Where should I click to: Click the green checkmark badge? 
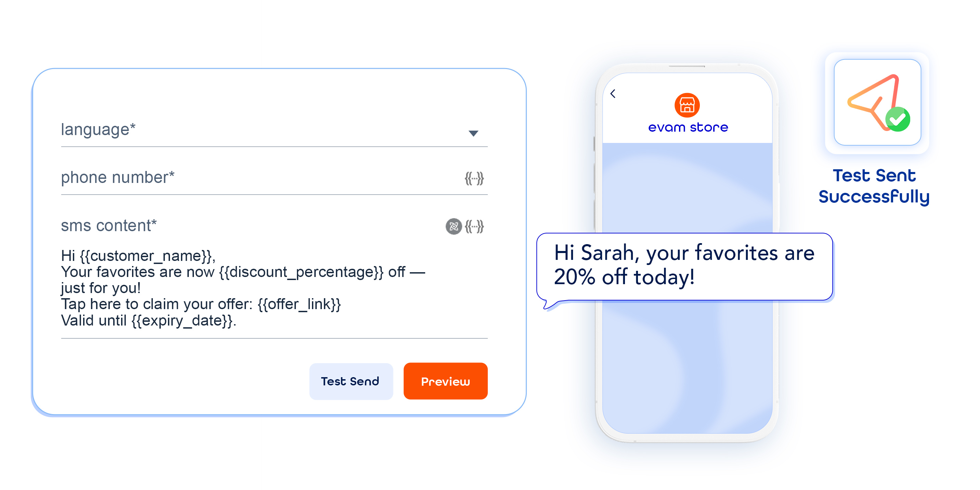898,119
